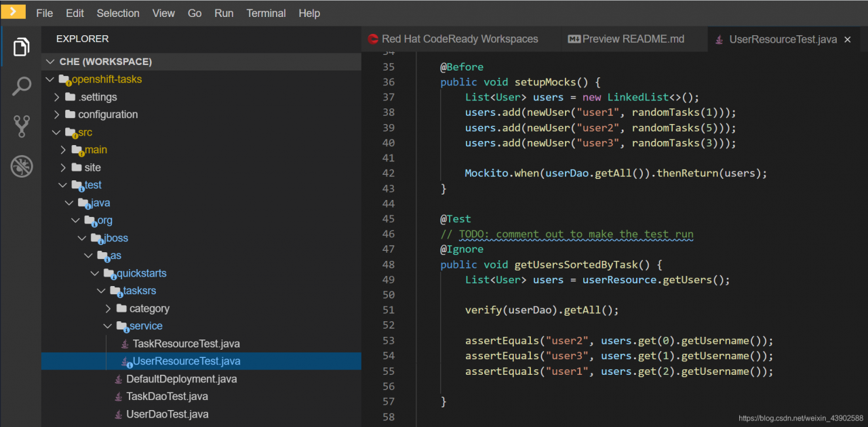Open the Explorer view in activity bar

[x=21, y=47]
